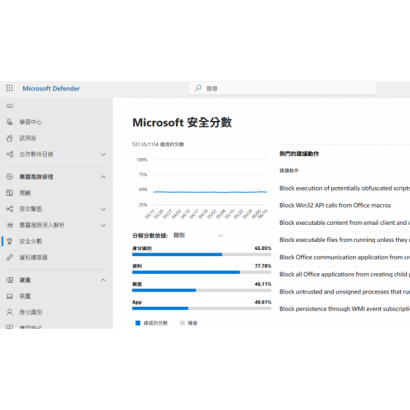
Task: Click the 身分識別 person icon
Action: point(10,312)
